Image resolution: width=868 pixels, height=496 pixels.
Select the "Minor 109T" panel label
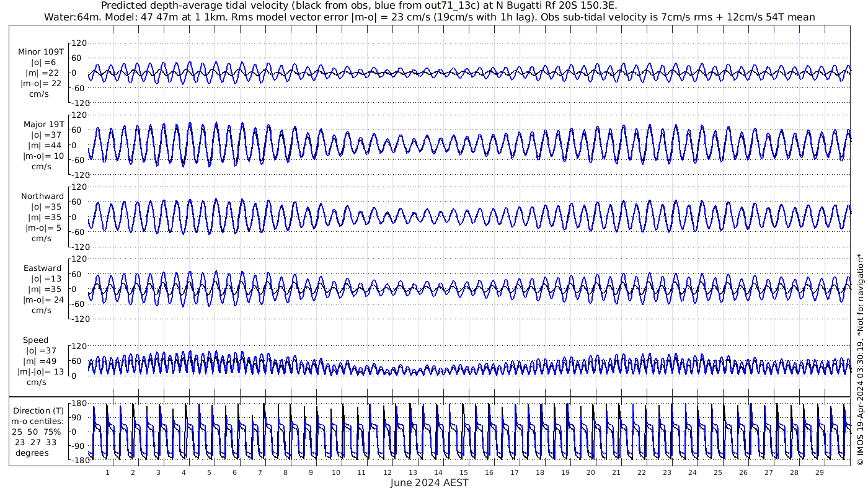41,52
